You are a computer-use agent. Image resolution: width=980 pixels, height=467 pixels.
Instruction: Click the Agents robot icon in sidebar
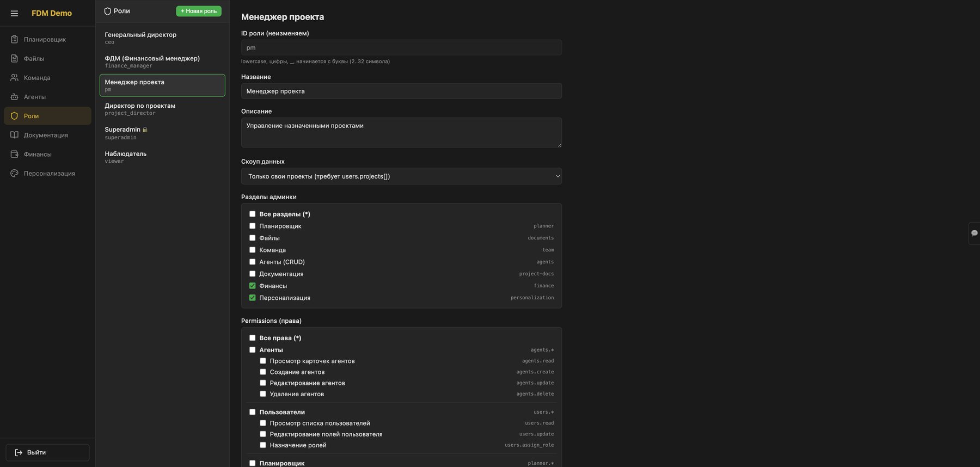[15, 96]
